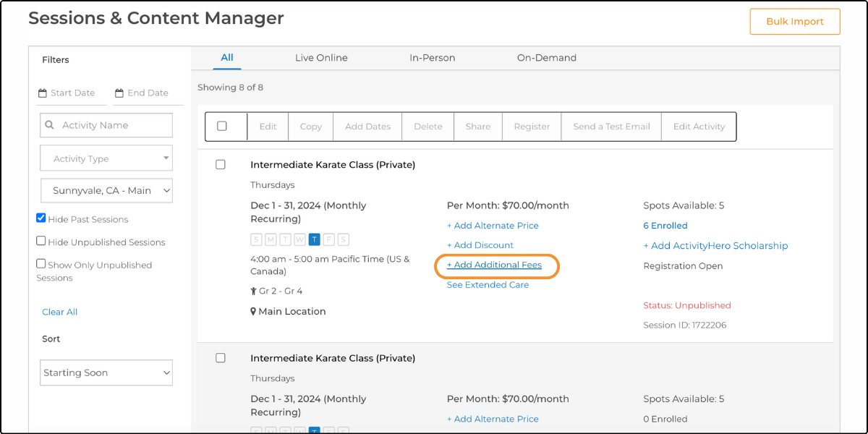Click the Session ID: 1722206 text

(684, 325)
